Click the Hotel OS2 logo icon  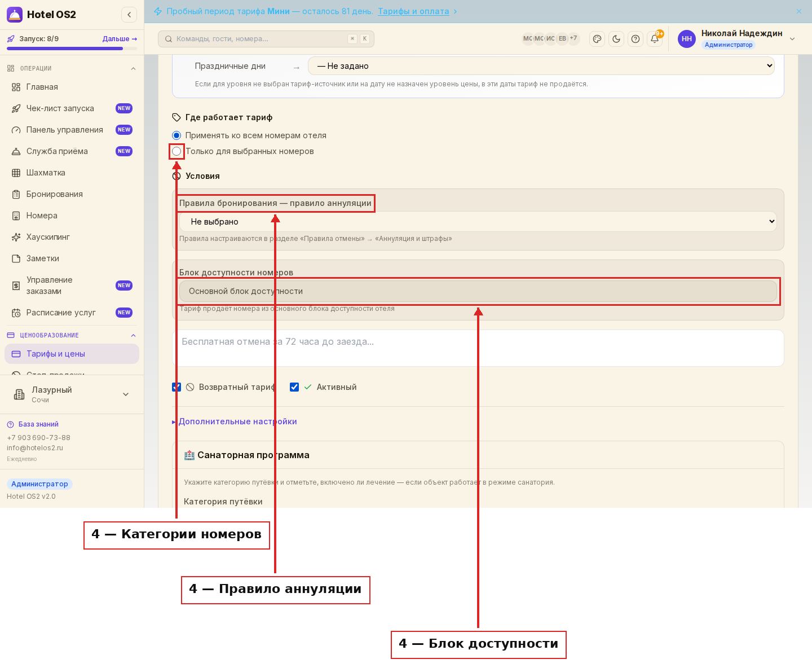click(x=15, y=15)
